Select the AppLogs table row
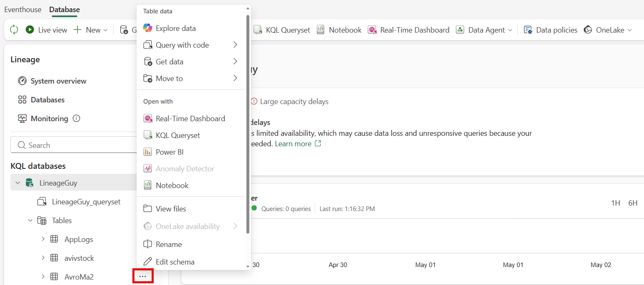 click(79, 239)
